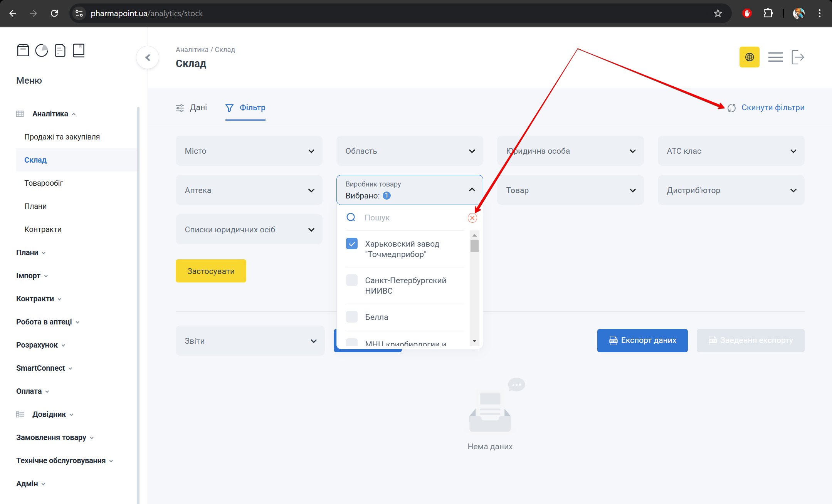832x504 pixels.
Task: Open the Звіти dropdown
Action: pyautogui.click(x=250, y=341)
